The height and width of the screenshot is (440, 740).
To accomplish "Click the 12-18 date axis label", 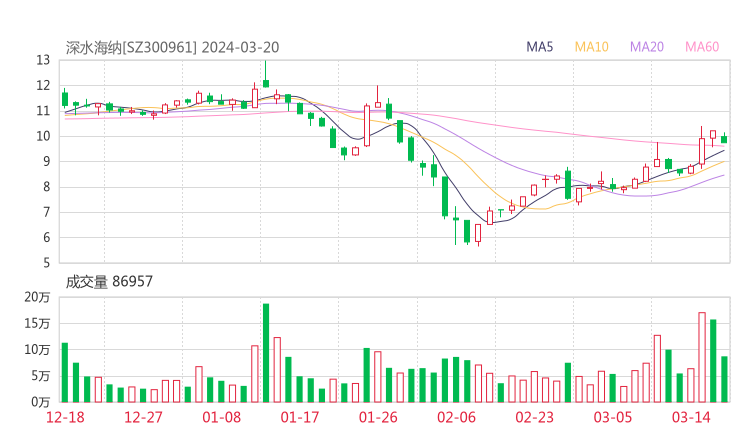I will tap(65, 417).
